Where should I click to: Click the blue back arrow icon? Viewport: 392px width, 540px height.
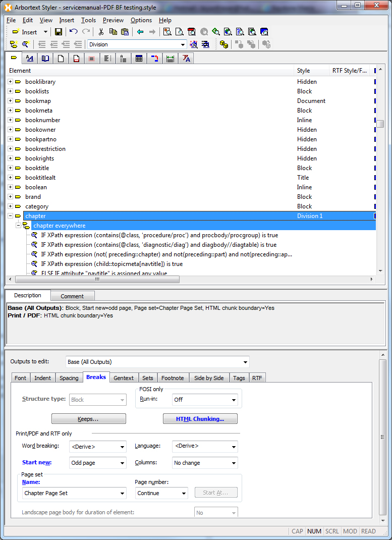point(140,32)
